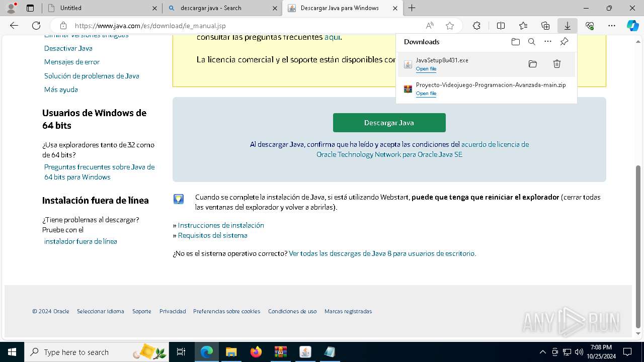Open file link for Proyecto-Videojuego zip
This screenshot has width=644, height=362.
[x=426, y=94]
